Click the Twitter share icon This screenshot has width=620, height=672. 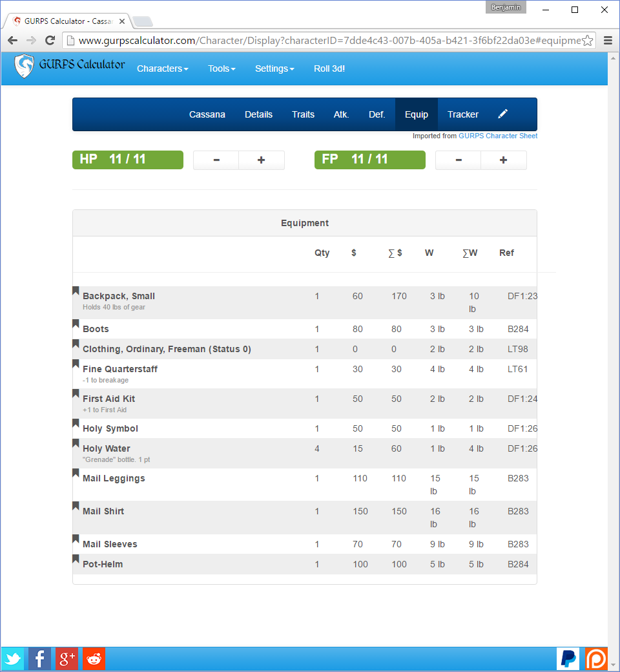pos(12,658)
